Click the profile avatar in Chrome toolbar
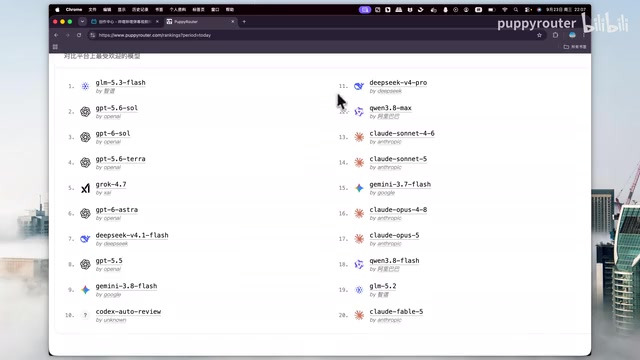The width and height of the screenshot is (640, 360). tap(572, 35)
